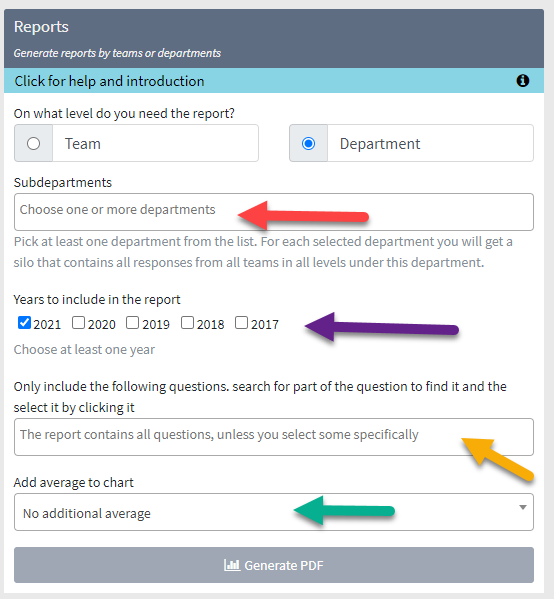The width and height of the screenshot is (554, 599).
Task: Select the Department radio button
Action: tap(308, 144)
